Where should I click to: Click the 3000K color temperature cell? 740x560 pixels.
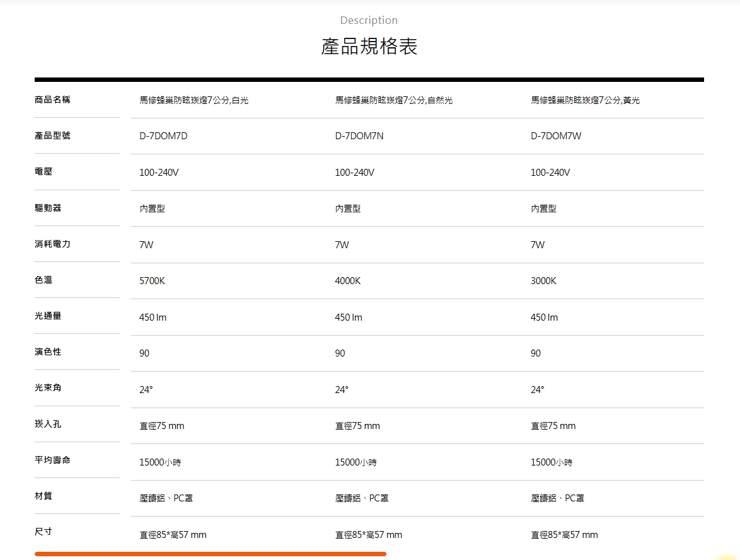click(544, 281)
